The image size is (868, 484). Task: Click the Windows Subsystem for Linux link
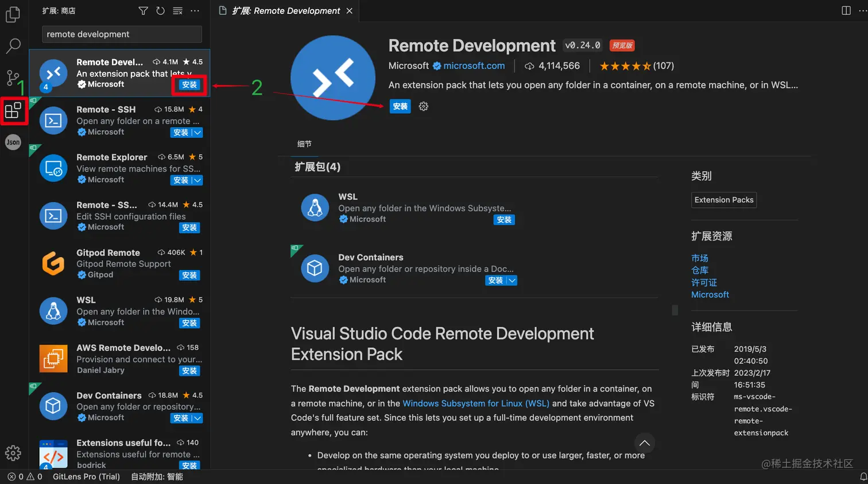[475, 403]
